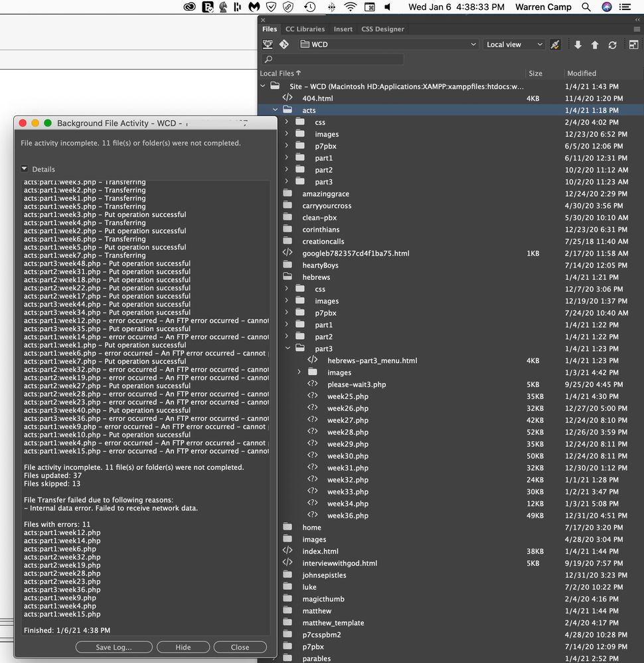Image resolution: width=644 pixels, height=663 pixels.
Task: Click the Close button in activity dialog
Action: [240, 647]
